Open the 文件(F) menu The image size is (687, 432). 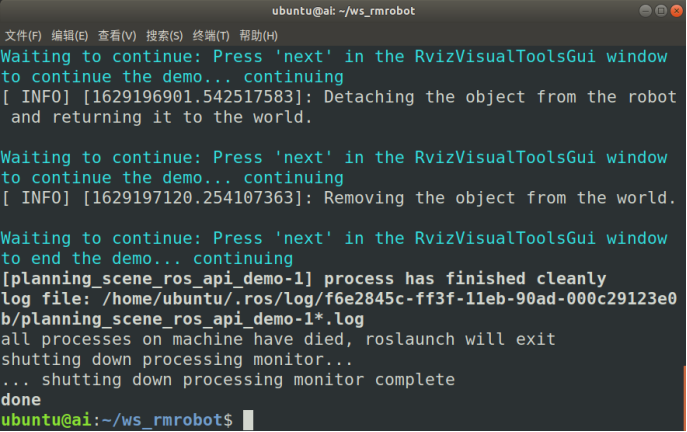pos(23,35)
